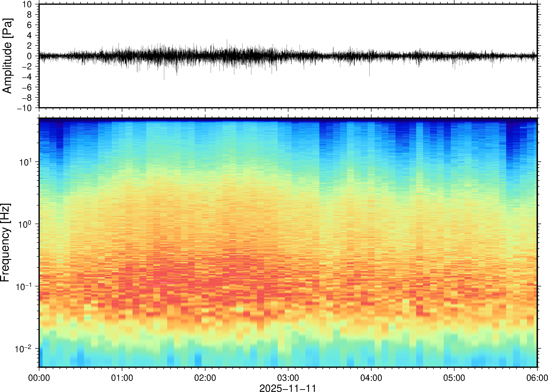Click the 05:00 time axis label
The width and height of the screenshot is (548, 392).
point(454,378)
